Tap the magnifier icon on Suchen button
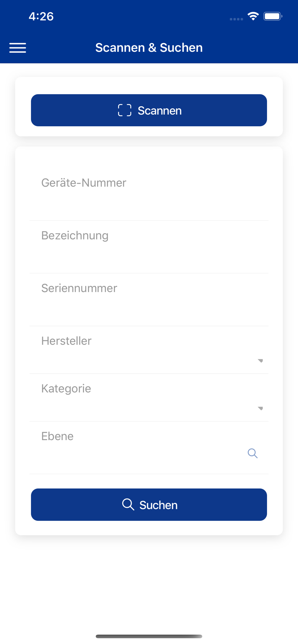Image resolution: width=298 pixels, height=644 pixels. coord(128,504)
